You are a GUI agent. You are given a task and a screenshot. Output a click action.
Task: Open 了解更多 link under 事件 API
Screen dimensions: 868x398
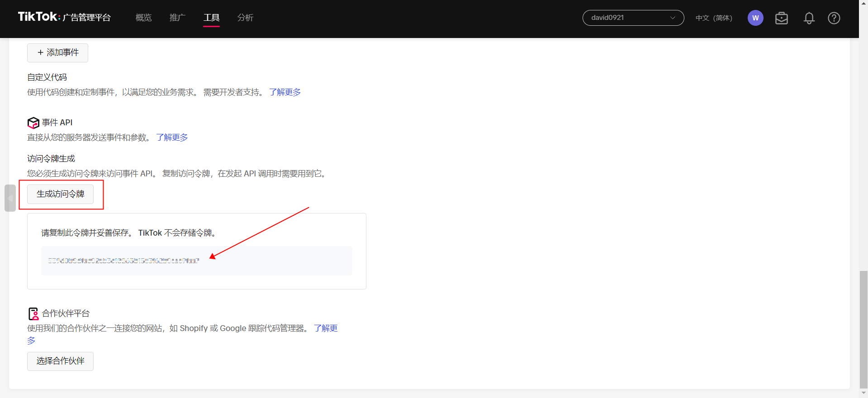tap(172, 137)
